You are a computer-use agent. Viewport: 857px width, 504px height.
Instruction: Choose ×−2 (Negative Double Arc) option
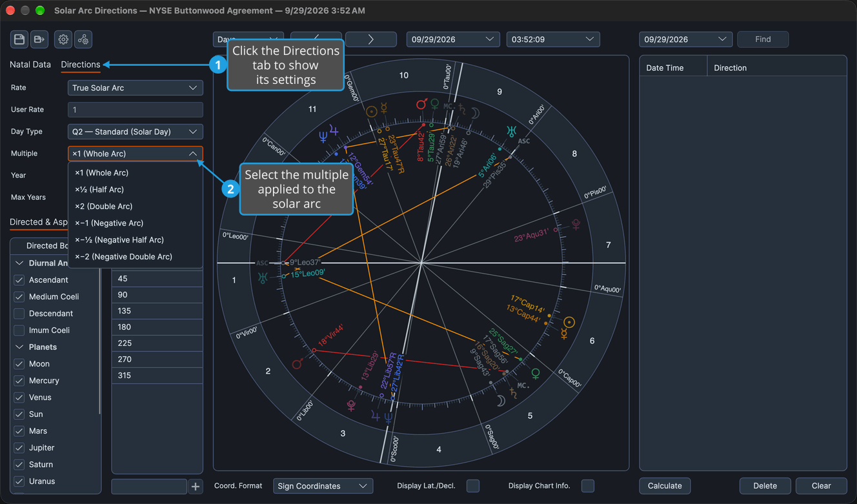click(136, 257)
